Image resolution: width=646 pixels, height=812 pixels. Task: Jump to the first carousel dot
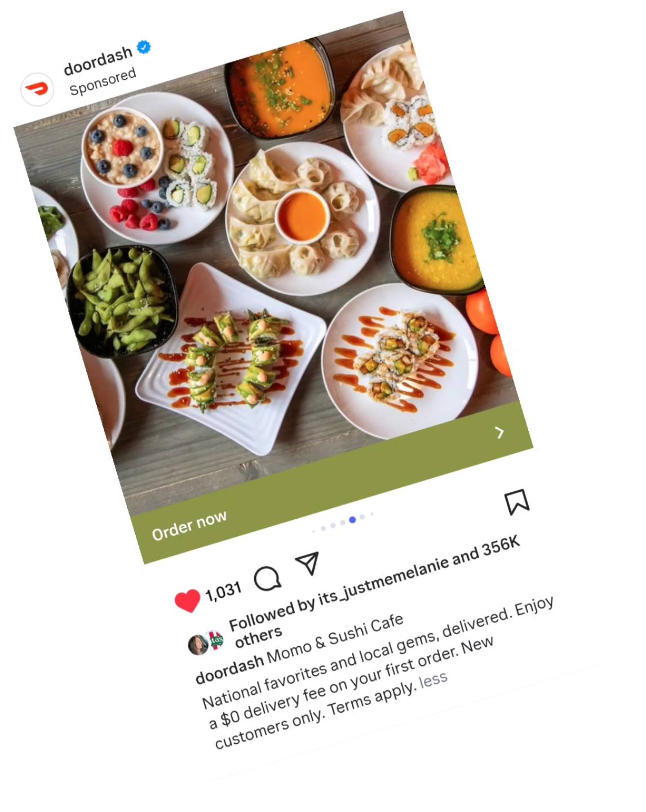(x=313, y=531)
